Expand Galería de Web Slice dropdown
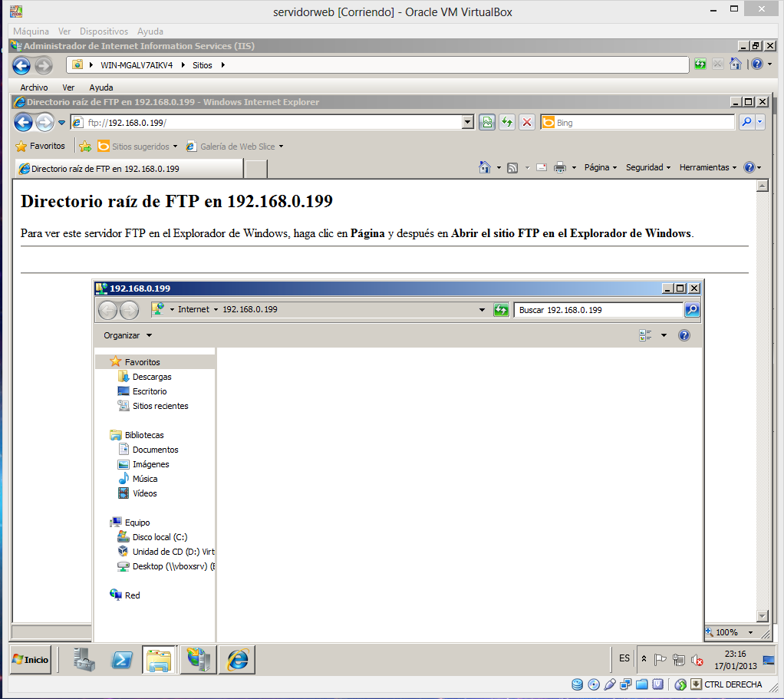Screen dimensions: 784x699 pos(281,147)
